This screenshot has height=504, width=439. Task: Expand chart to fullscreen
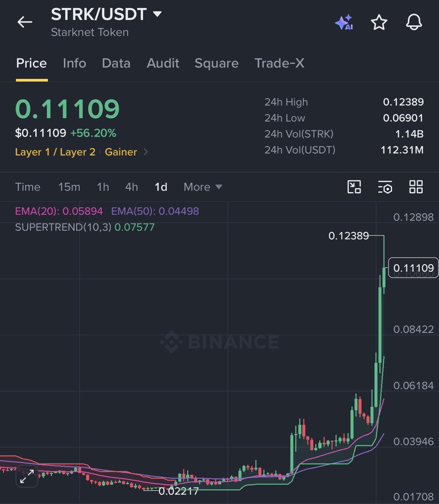[27, 477]
